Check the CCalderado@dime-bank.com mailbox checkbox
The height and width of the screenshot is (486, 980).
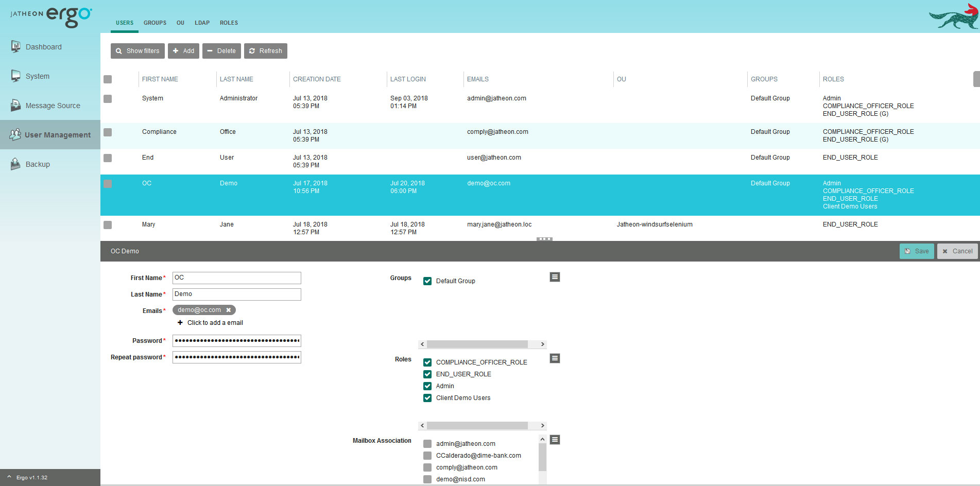(x=427, y=456)
